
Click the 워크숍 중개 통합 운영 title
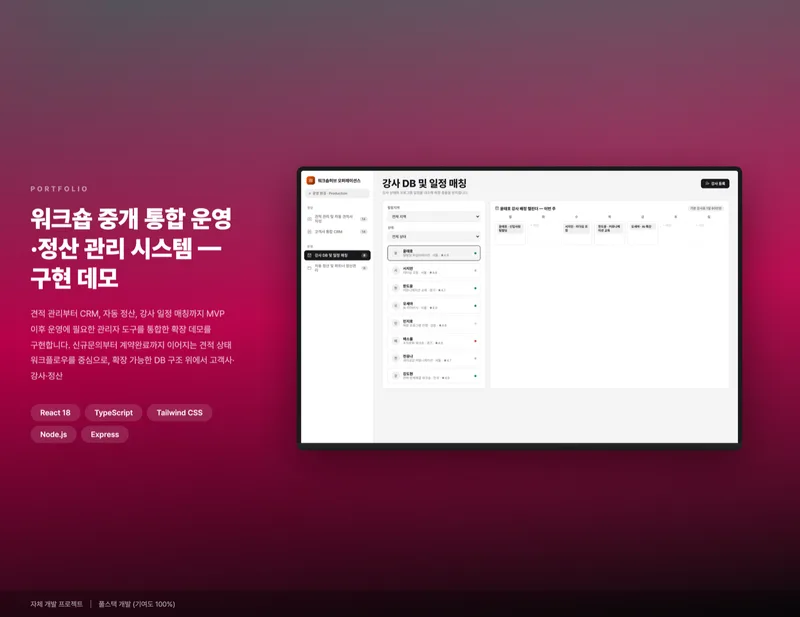(x=131, y=218)
